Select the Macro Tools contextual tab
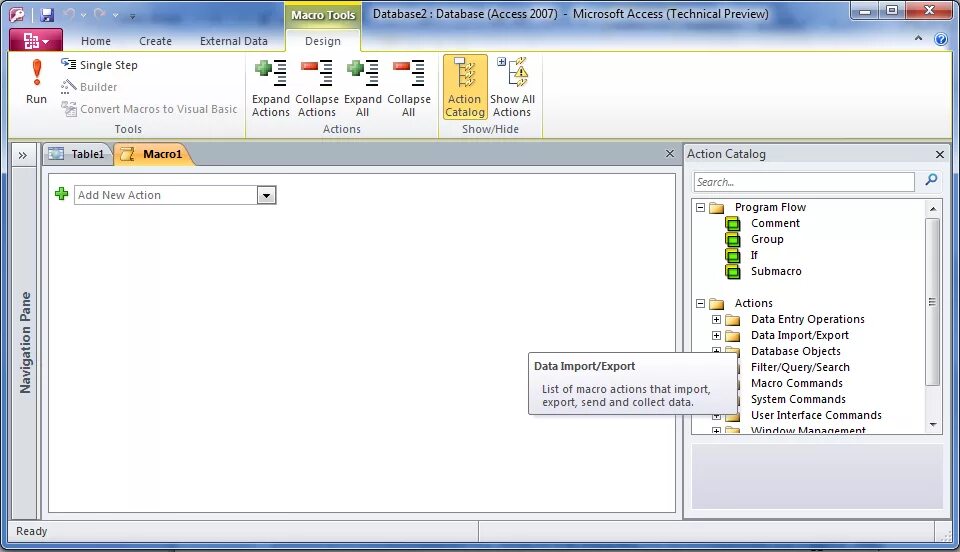This screenshot has width=960, height=552. (x=323, y=15)
